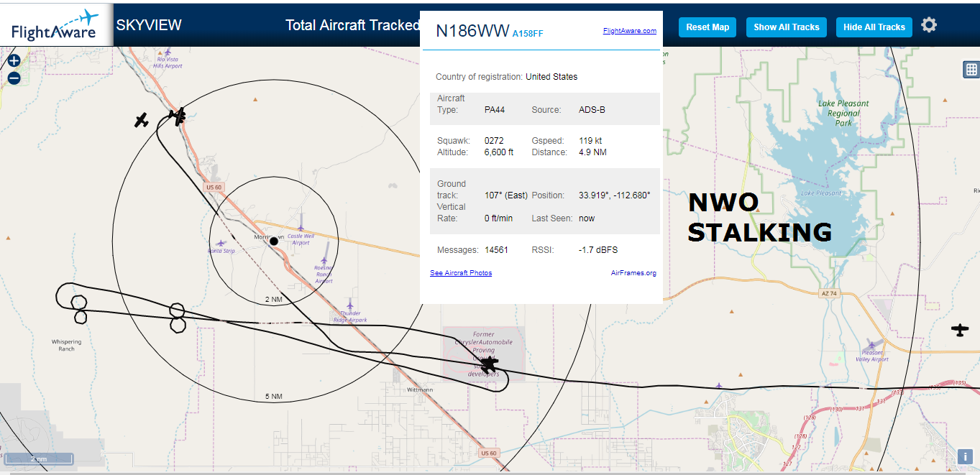The height and width of the screenshot is (475, 980).
Task: Click RSSI value -1.7 dBFS
Action: click(598, 250)
